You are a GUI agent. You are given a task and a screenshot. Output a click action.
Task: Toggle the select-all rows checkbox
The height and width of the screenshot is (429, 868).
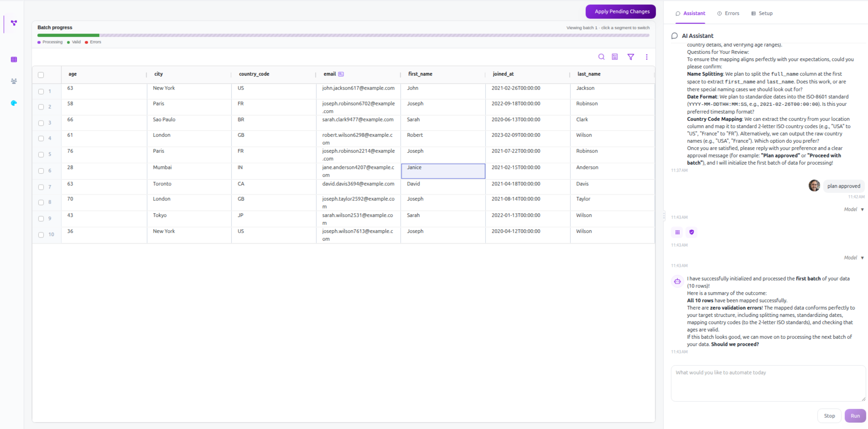click(x=41, y=75)
